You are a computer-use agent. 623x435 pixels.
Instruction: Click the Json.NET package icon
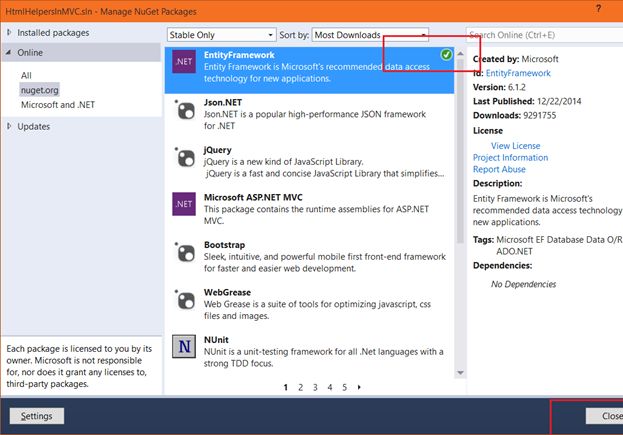(x=185, y=110)
